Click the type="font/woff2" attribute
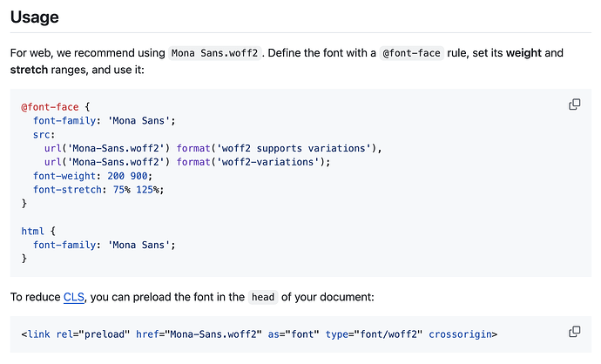 click(374, 334)
